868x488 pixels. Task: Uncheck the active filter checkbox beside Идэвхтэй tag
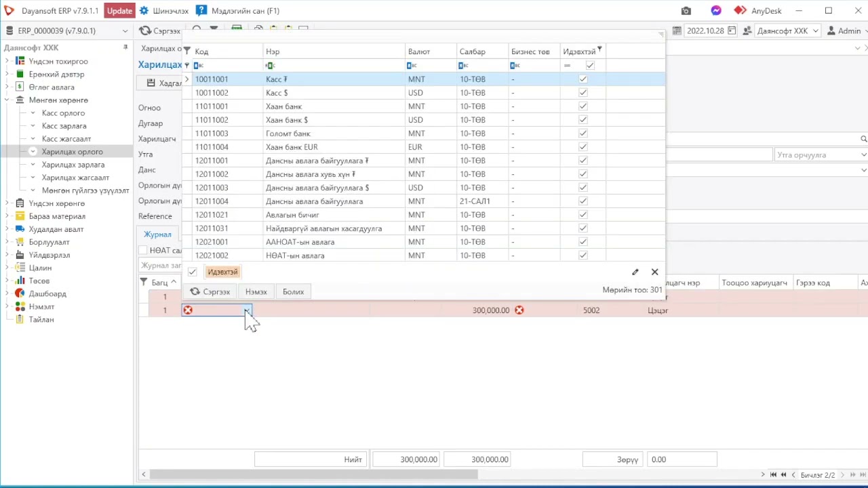pos(193,272)
